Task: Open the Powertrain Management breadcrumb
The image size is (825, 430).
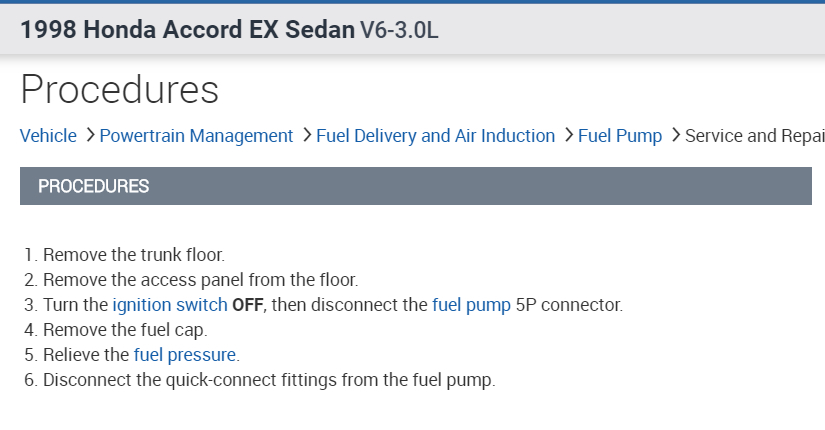Action: point(196,136)
